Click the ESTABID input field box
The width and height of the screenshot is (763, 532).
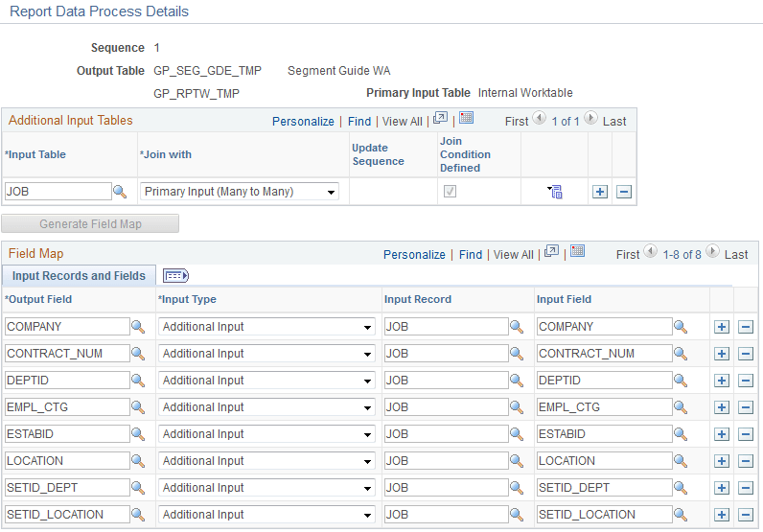tap(605, 434)
